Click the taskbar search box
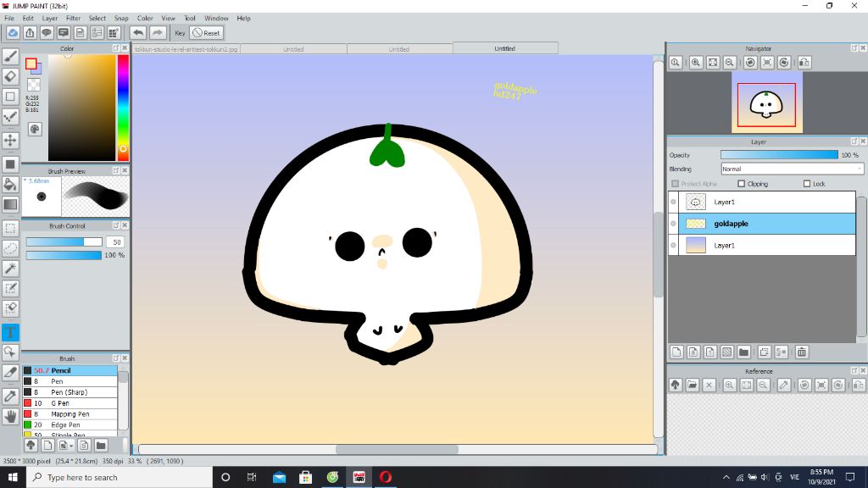This screenshot has height=488, width=868. pyautogui.click(x=119, y=477)
